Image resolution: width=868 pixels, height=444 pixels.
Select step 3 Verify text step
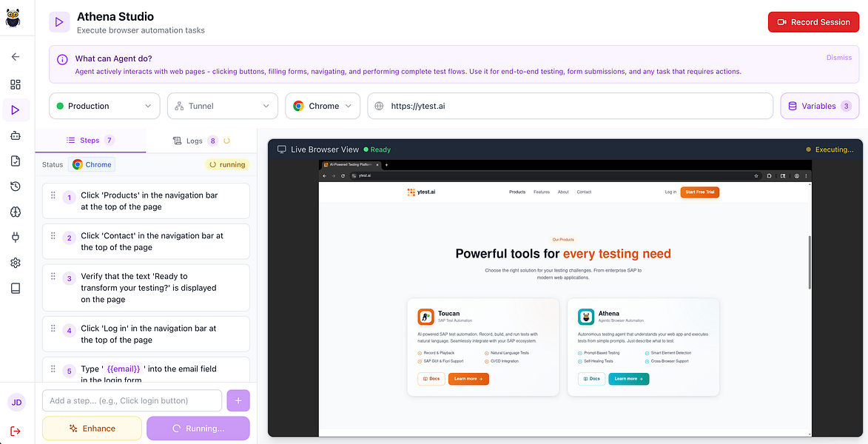[x=148, y=288]
